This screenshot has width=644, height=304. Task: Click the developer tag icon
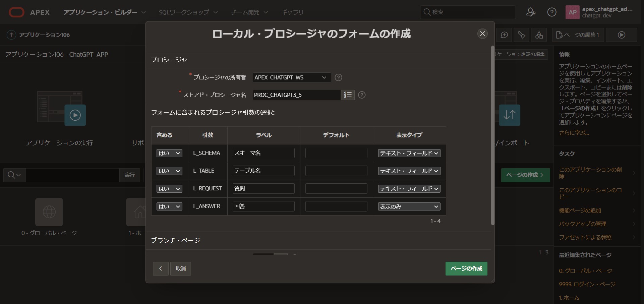[522, 35]
